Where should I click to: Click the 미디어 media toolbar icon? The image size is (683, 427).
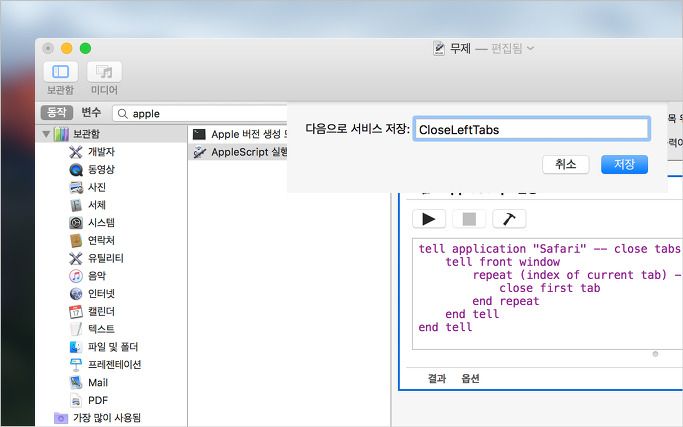tap(104, 72)
